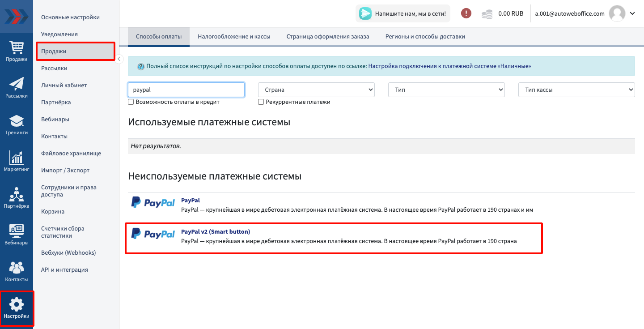This screenshot has height=329, width=644.
Task: Click the coins balance icon
Action: coord(487,14)
